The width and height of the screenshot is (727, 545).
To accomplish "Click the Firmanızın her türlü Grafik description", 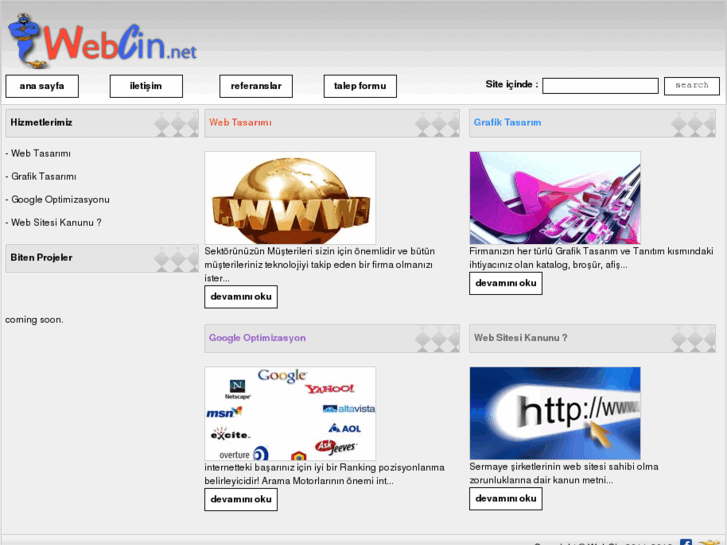I will click(591, 258).
